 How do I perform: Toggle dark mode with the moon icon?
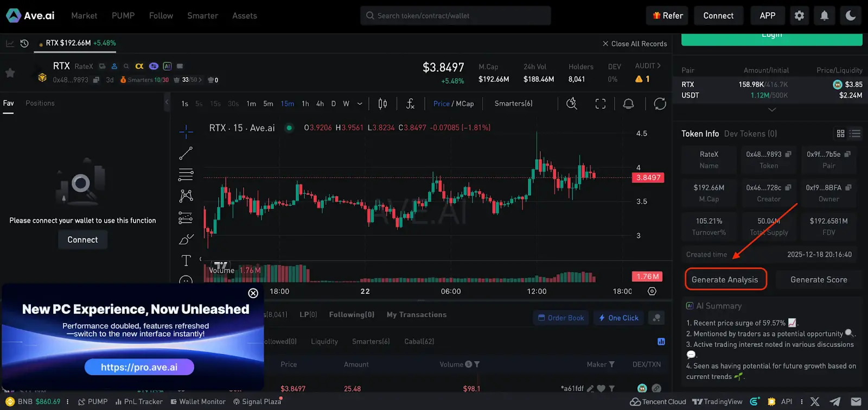click(850, 16)
